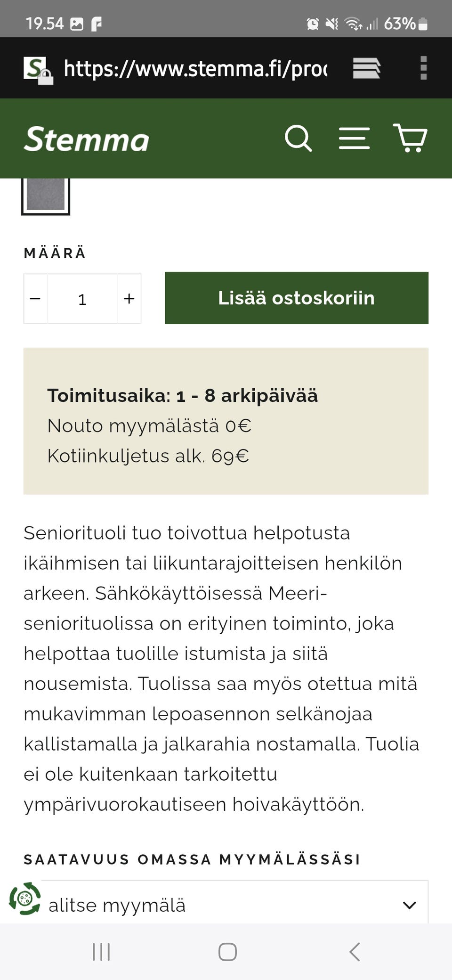Tap the battery indicator showing 63%
The image size is (452, 980).
tap(405, 23)
